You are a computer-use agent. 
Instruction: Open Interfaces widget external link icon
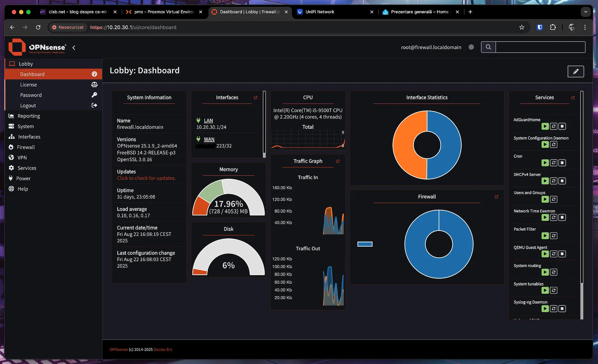pyautogui.click(x=255, y=97)
